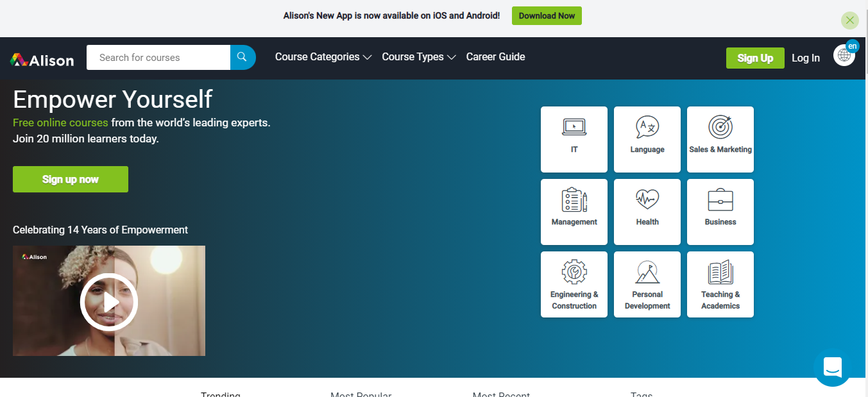Click the Sign Up button in header
868x397 pixels.
(x=755, y=58)
